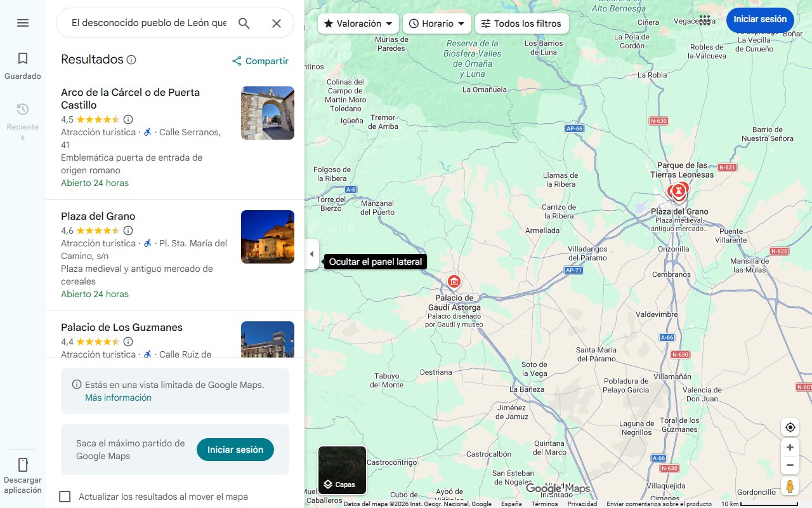Click the wheelchair accessibility icon for Plaza del Grano
This screenshot has height=508, width=812.
click(x=147, y=243)
